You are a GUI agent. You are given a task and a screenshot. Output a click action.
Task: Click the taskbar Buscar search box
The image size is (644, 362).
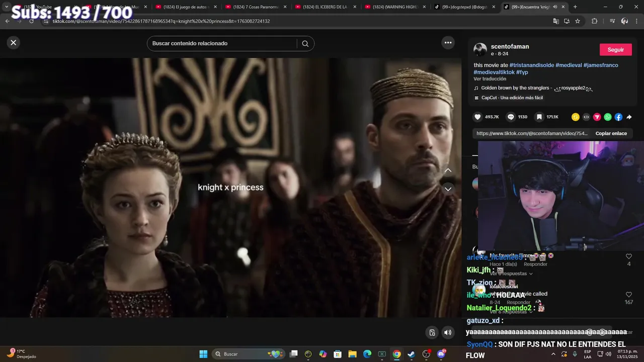point(249,354)
